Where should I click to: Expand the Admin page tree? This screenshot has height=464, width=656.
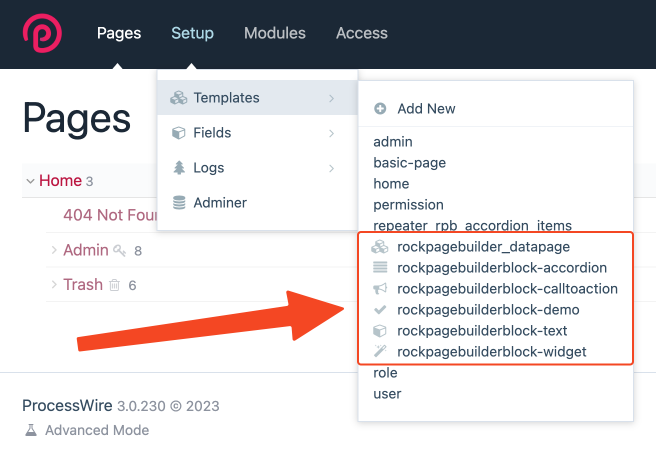54,250
